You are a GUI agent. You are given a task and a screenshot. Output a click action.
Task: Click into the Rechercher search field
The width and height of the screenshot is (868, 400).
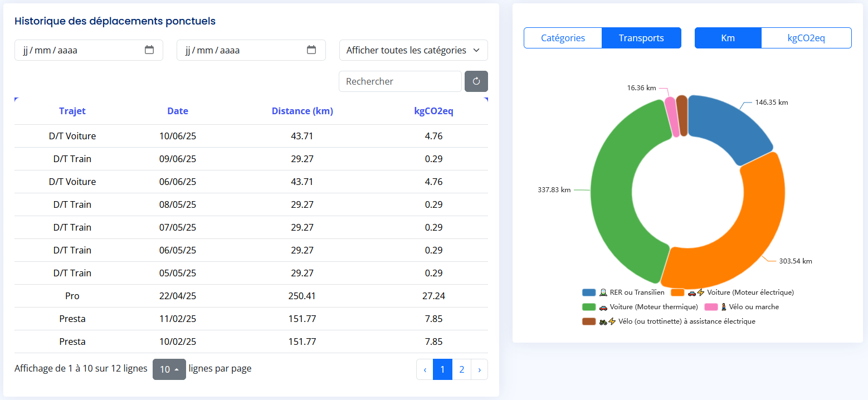(x=399, y=81)
